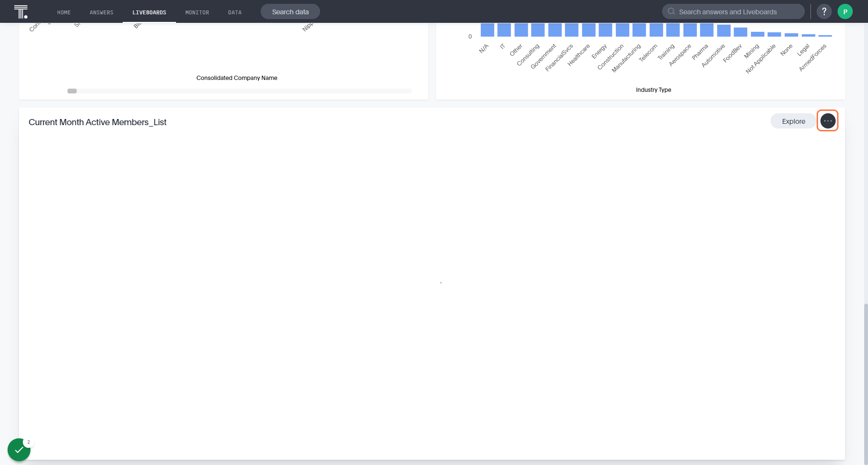Click the Government axis label
The width and height of the screenshot is (868, 465).
(543, 56)
